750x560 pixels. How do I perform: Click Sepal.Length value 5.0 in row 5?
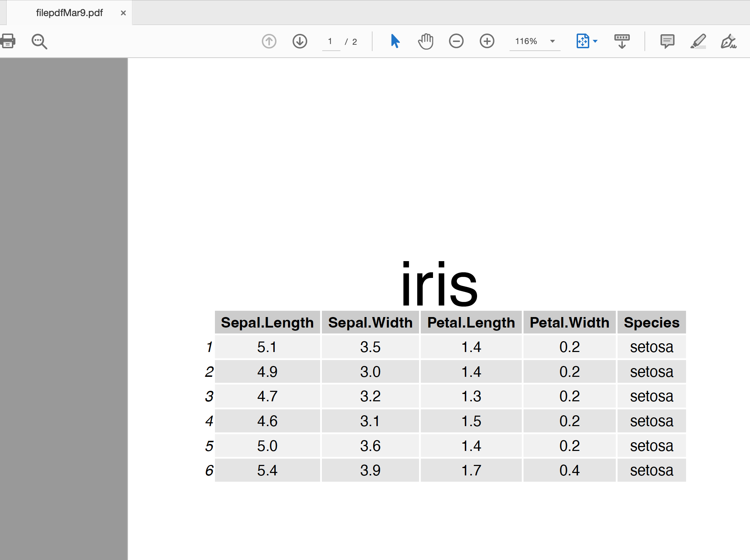(x=267, y=446)
